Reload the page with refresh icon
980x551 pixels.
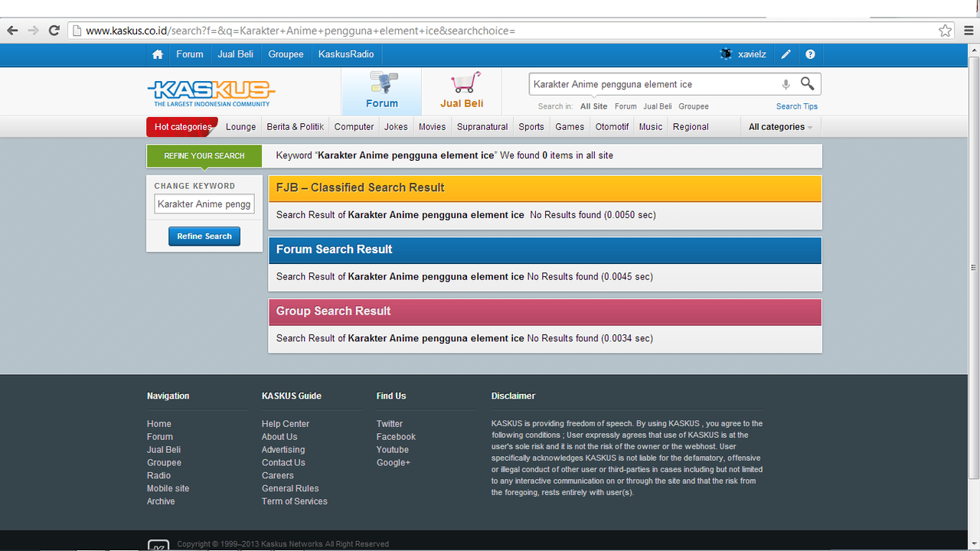[x=54, y=31]
